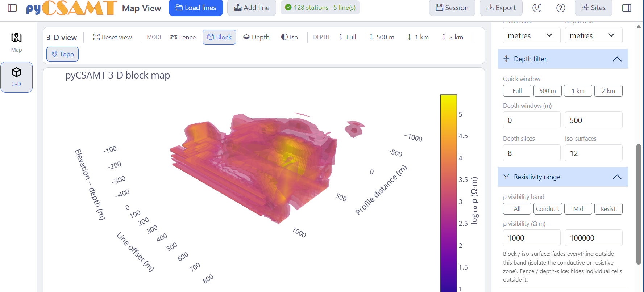Click the Add line button

coord(252,8)
